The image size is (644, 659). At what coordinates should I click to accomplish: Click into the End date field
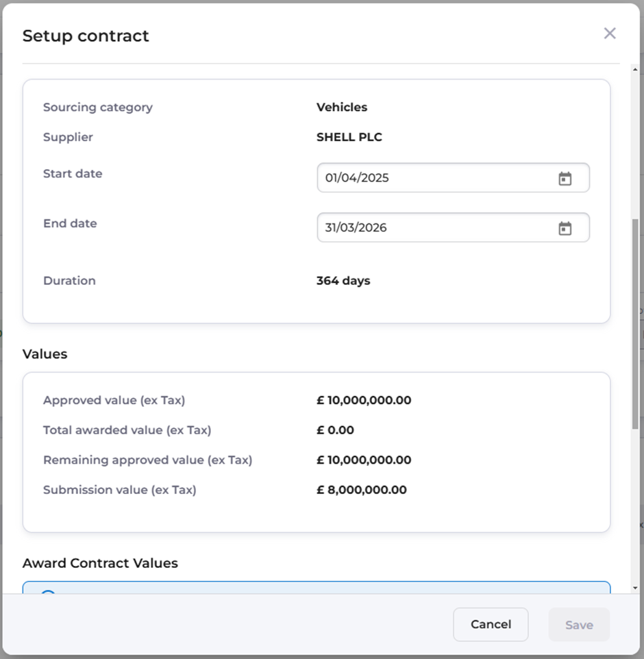click(x=432, y=227)
